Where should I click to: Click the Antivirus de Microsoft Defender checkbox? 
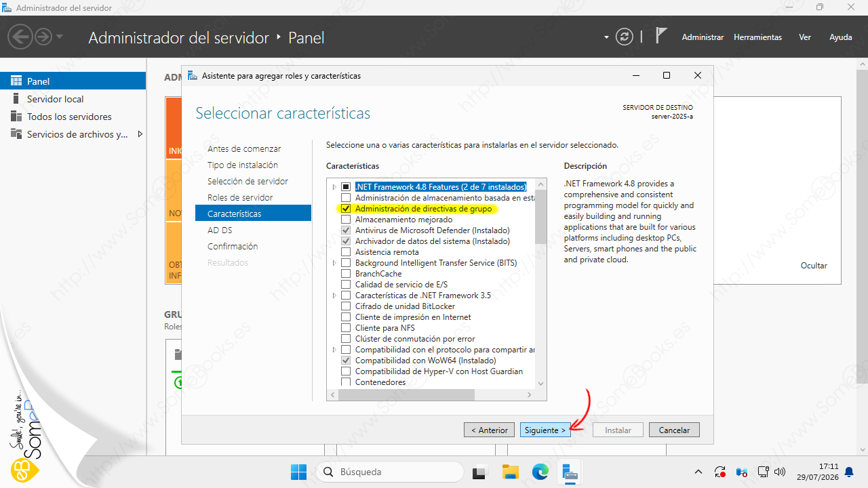coord(346,230)
